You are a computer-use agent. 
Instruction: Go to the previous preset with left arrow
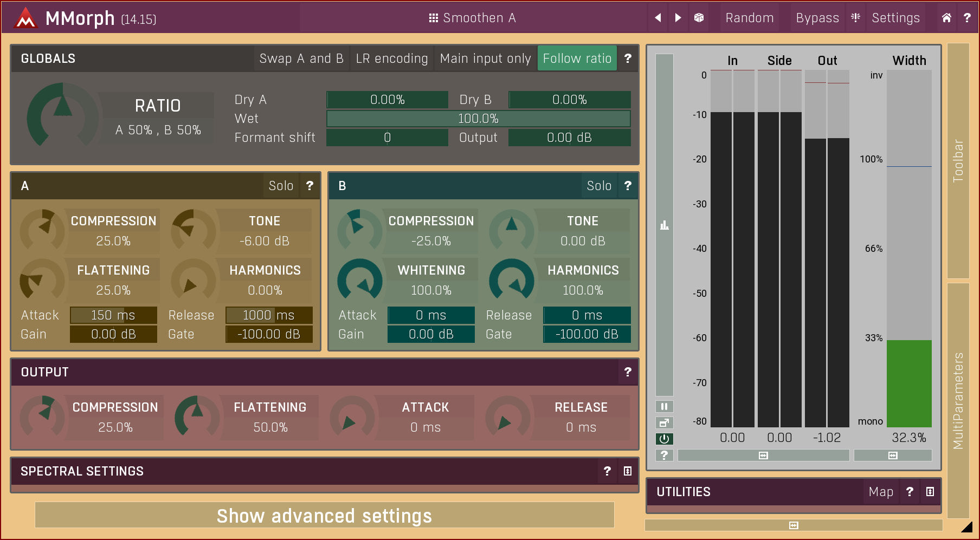pos(658,18)
